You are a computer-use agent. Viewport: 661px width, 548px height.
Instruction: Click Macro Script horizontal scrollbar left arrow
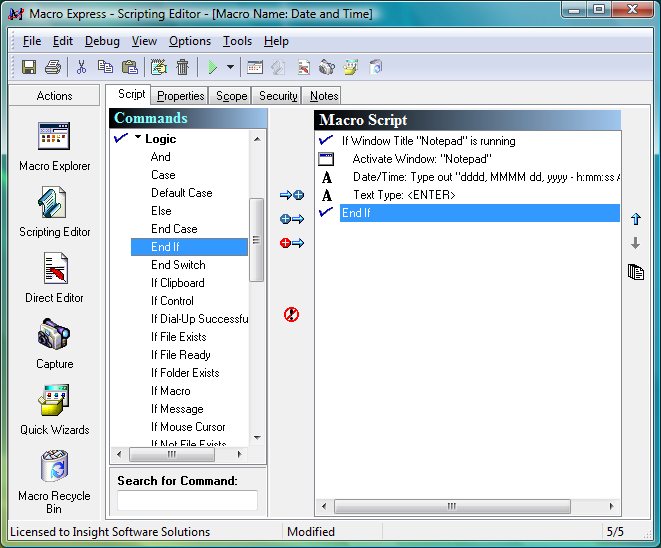tap(324, 506)
